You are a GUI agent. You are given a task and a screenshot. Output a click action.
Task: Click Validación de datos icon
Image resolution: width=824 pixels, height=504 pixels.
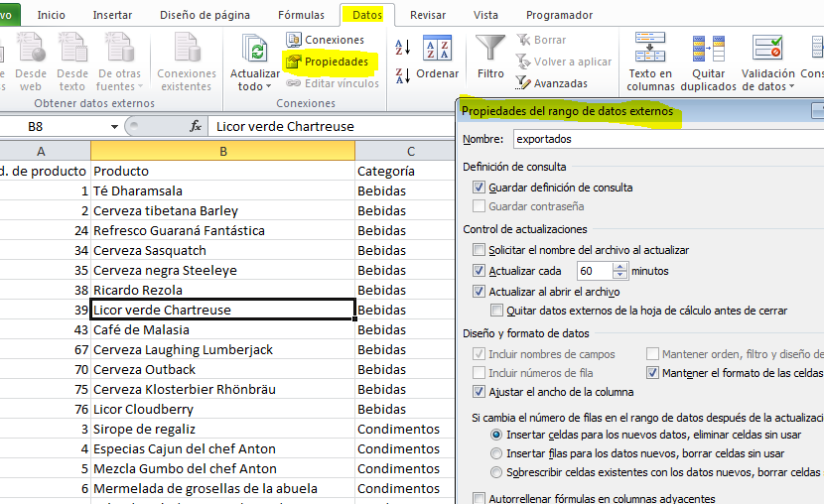point(767,48)
